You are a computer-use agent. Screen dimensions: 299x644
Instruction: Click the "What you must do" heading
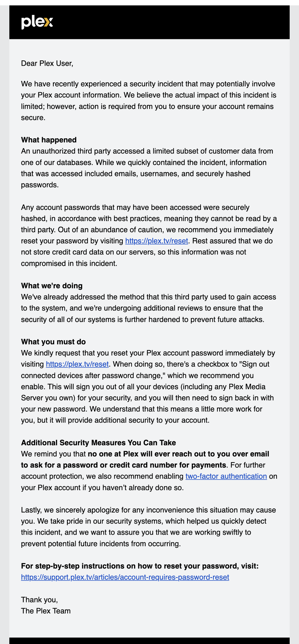(53, 342)
